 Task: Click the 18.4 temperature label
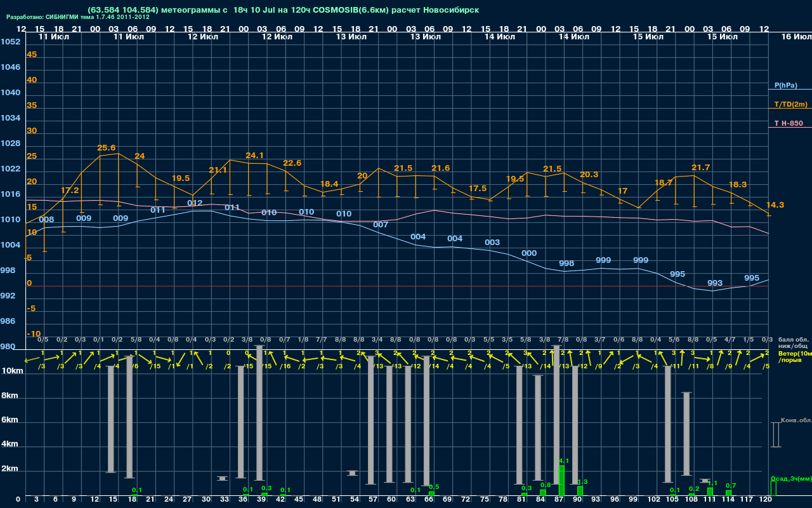329,184
